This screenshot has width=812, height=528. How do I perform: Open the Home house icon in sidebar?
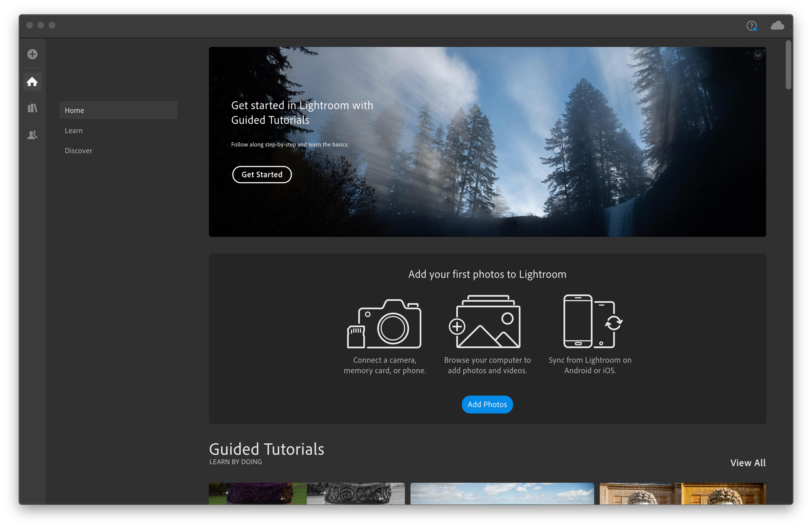[x=32, y=82]
